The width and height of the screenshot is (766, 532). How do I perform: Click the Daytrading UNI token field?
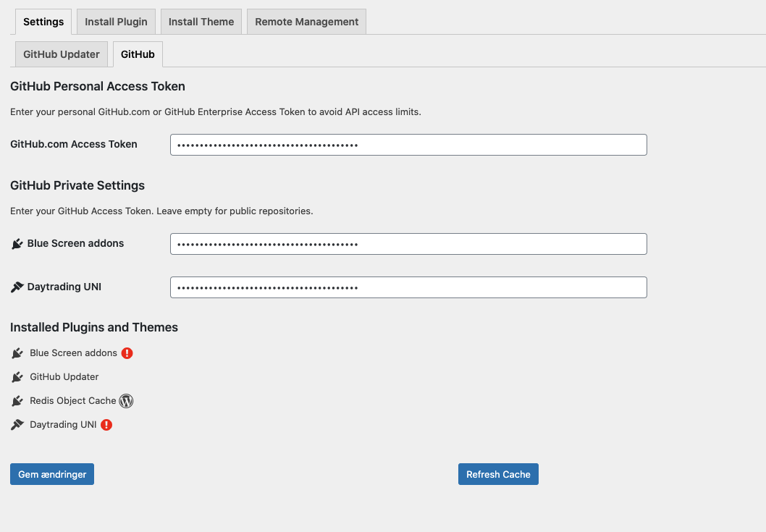tap(408, 287)
